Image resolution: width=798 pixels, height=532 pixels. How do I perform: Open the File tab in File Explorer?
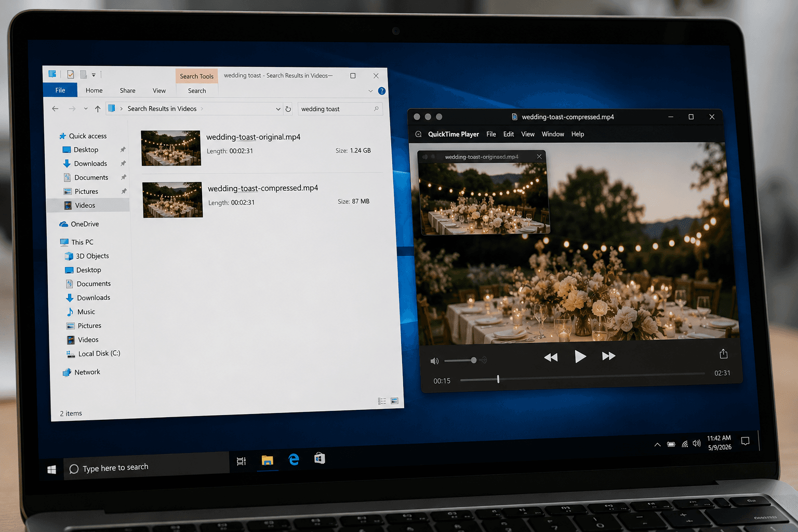coord(60,90)
